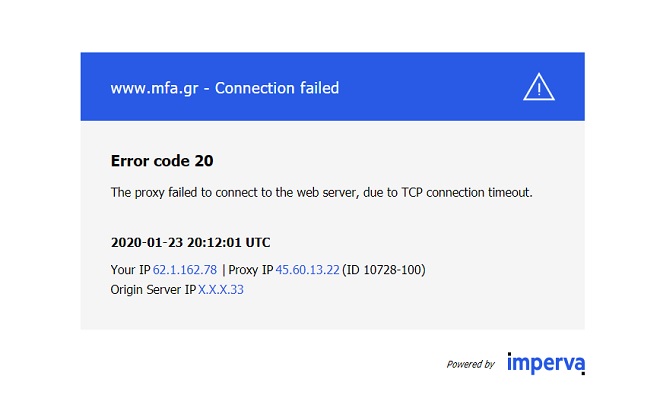The image size is (660, 420).
Task: Click the 'Powered by' label
Action: click(470, 365)
